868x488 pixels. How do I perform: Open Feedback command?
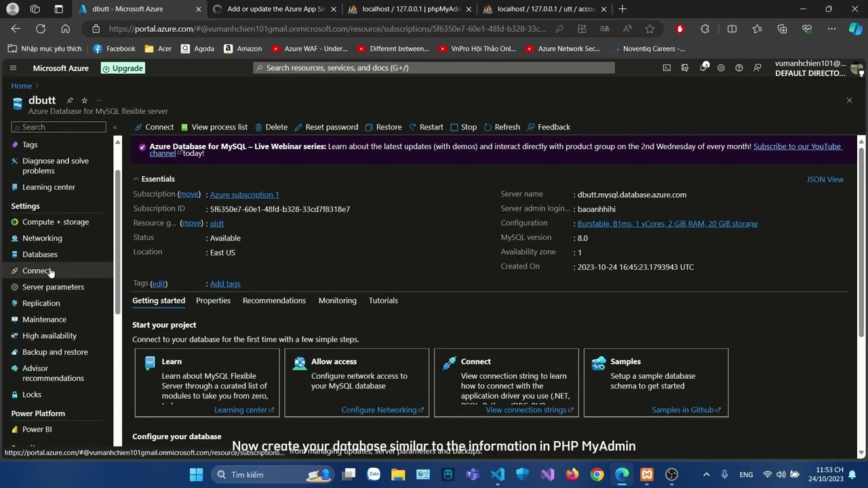click(549, 127)
